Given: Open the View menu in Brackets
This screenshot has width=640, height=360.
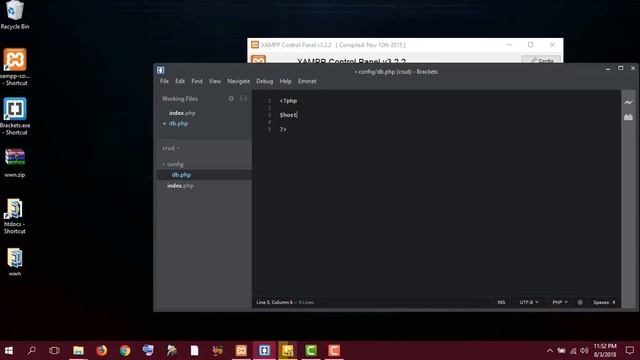Looking at the screenshot, I should 215,81.
